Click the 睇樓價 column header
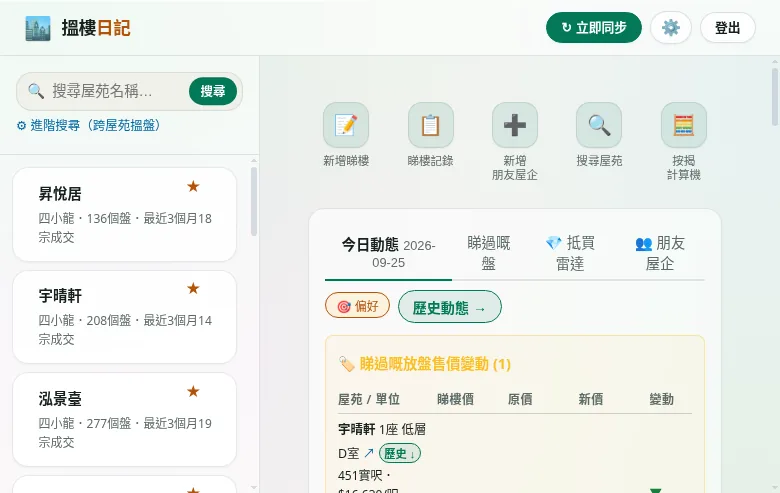780x493 pixels. [x=455, y=399]
